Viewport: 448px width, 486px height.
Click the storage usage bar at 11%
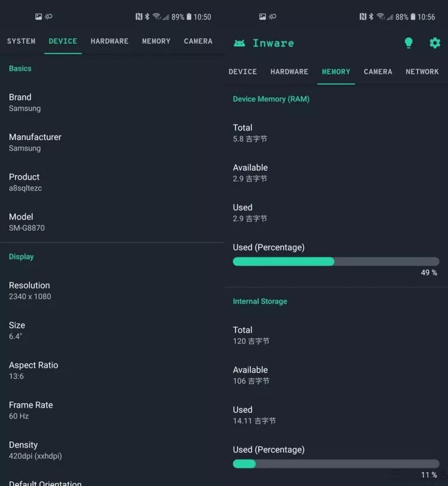pos(336,464)
